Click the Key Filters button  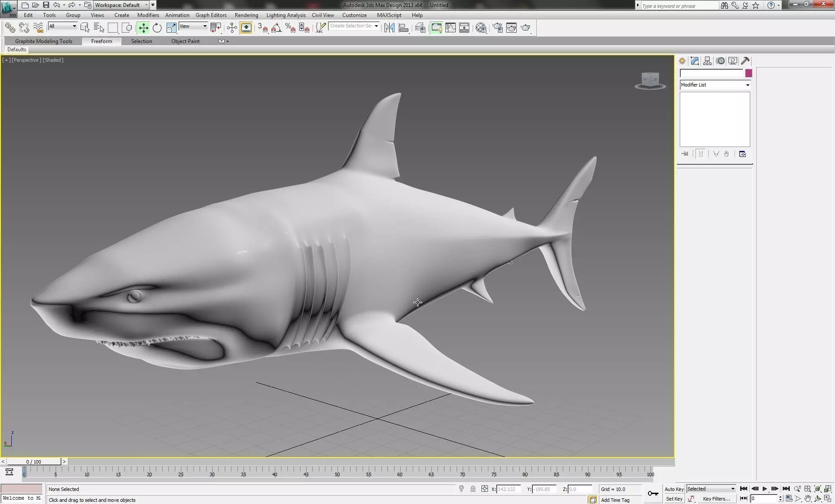tap(716, 499)
